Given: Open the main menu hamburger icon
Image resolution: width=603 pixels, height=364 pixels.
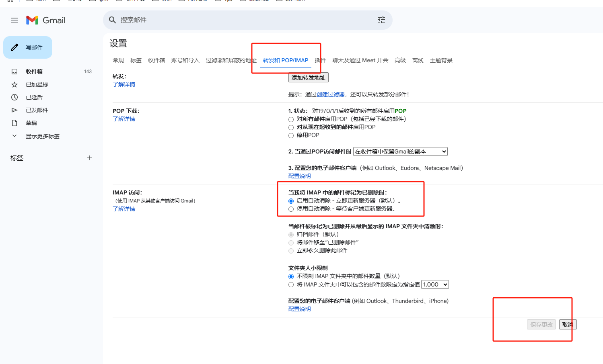Looking at the screenshot, I should click(14, 20).
